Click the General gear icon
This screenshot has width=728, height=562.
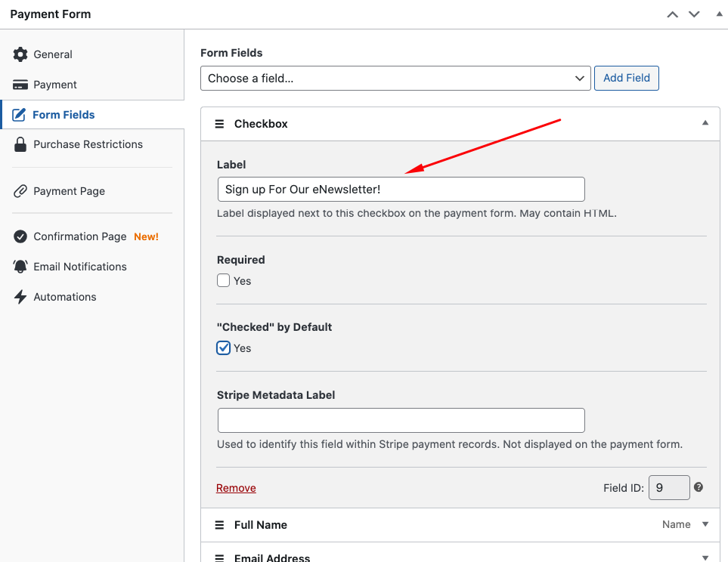pos(20,54)
